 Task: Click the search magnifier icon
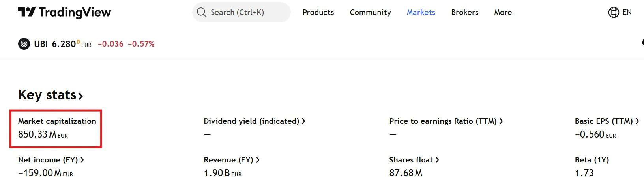(202, 12)
